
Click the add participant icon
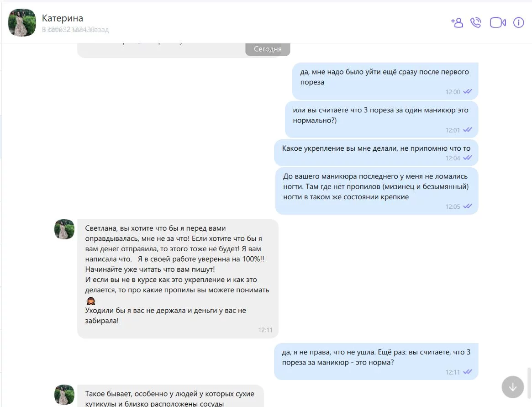click(x=457, y=23)
